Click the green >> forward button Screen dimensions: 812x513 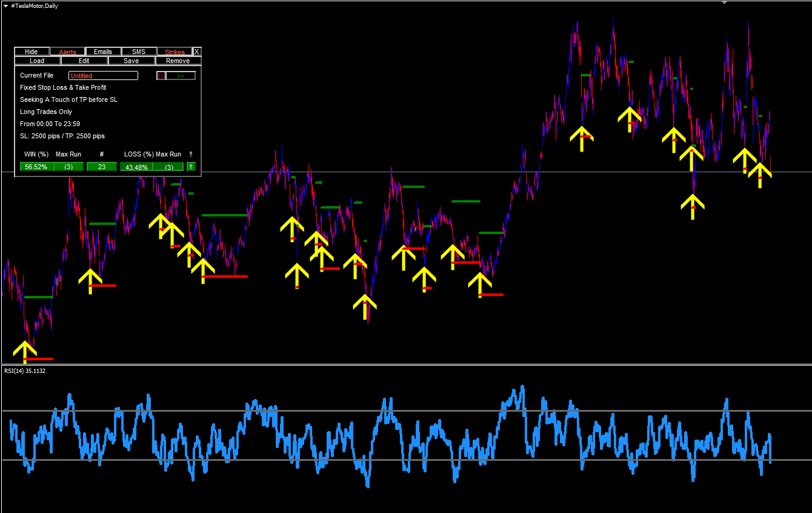click(x=181, y=76)
